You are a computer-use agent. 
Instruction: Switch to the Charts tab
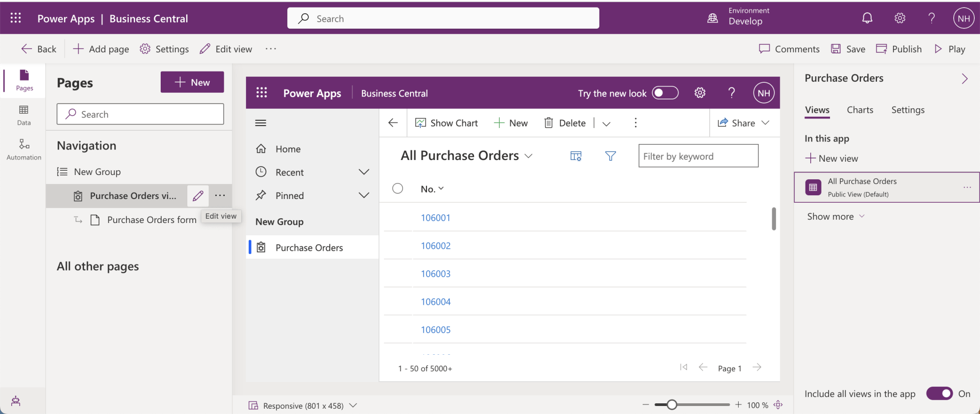click(860, 110)
